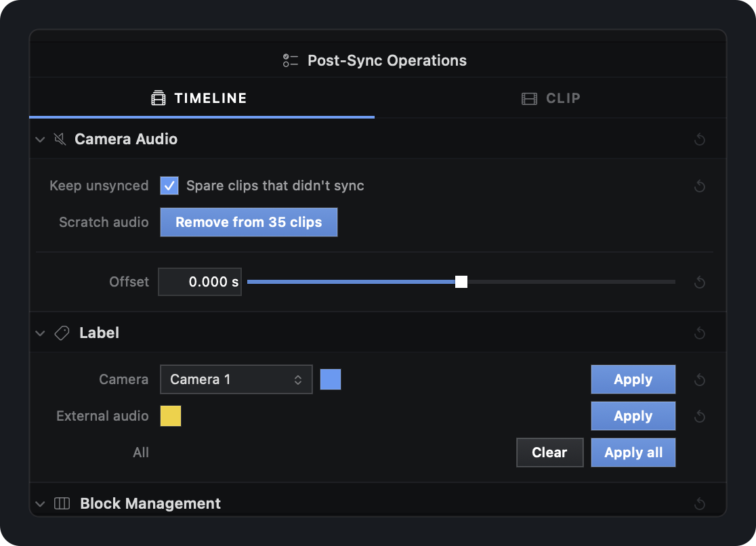The height and width of the screenshot is (546, 756).
Task: Click the Clear button
Action: click(x=549, y=453)
